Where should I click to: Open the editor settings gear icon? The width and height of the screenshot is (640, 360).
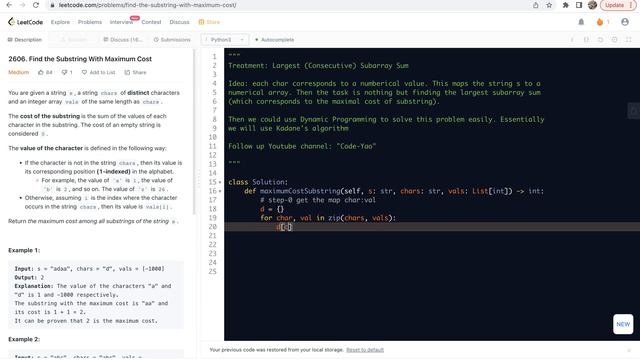click(615, 40)
